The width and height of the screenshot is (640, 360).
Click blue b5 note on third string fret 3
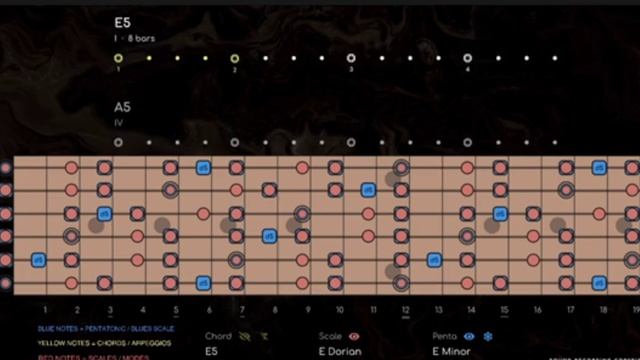(104, 214)
